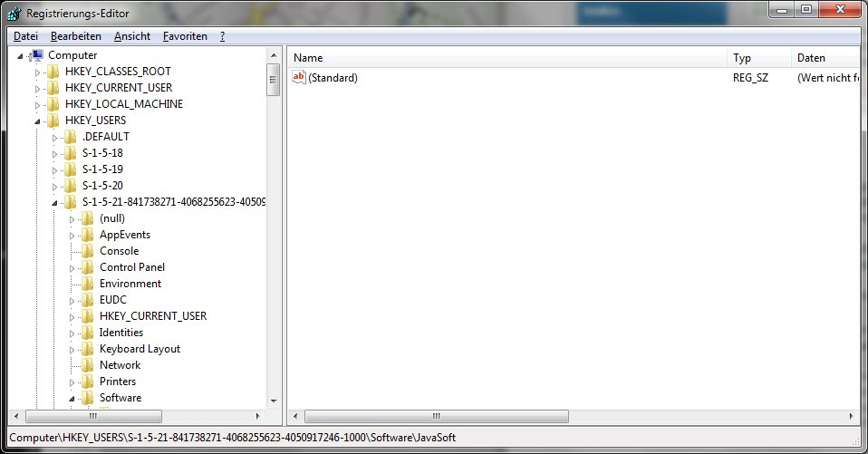This screenshot has width=868, height=454.
Task: Expand the AppEvents key
Action: (72, 235)
